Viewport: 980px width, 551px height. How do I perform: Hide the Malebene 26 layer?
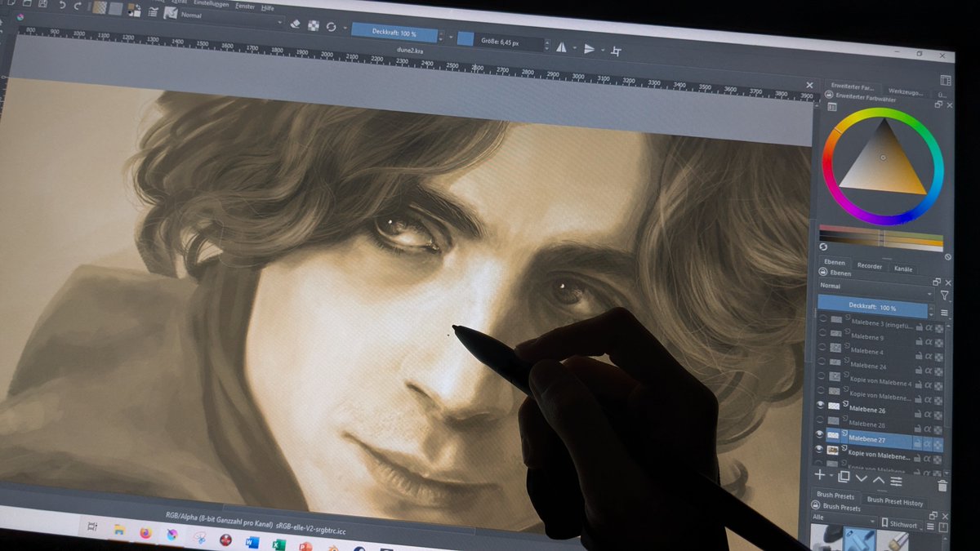tap(822, 405)
